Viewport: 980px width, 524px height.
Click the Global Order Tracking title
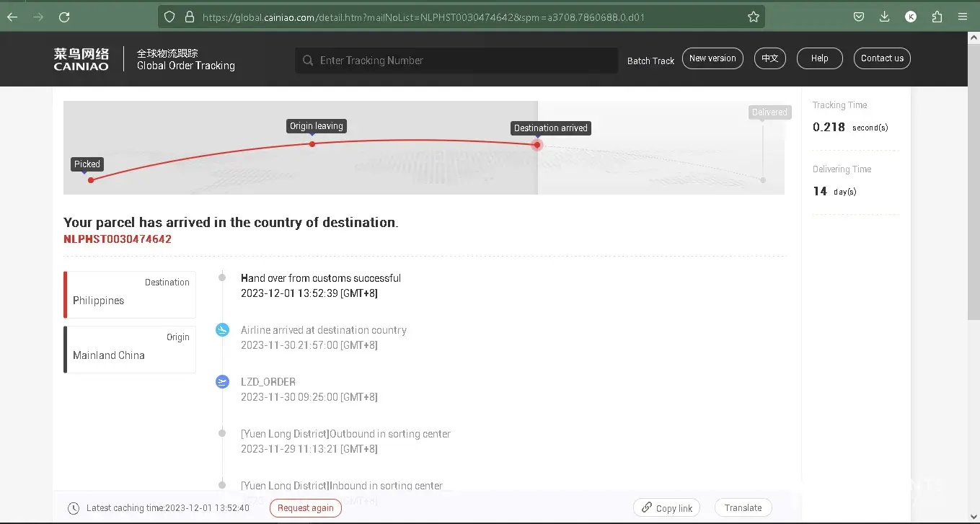186,66
